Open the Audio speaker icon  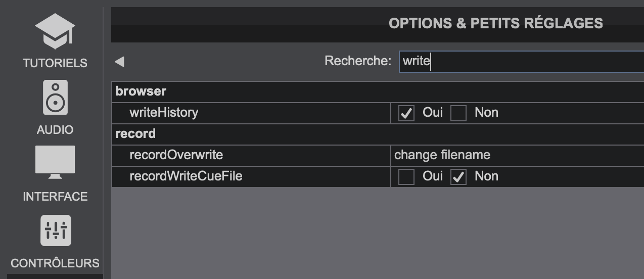(x=55, y=98)
